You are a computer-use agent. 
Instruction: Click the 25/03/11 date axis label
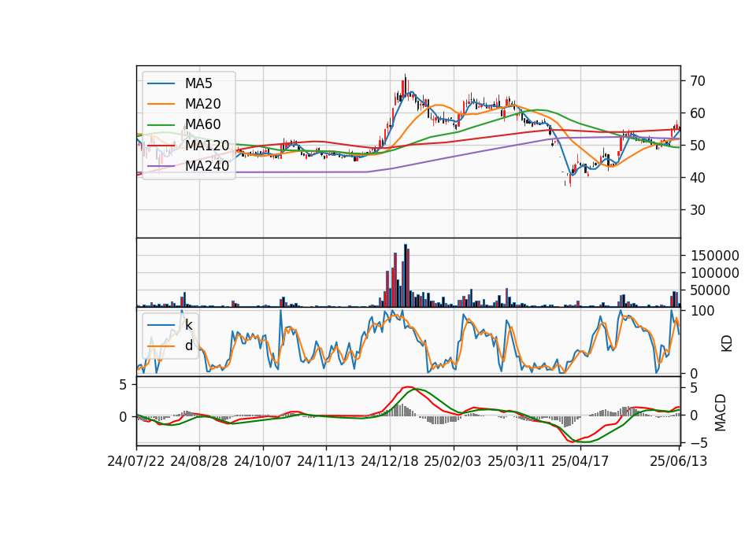pyautogui.click(x=517, y=462)
